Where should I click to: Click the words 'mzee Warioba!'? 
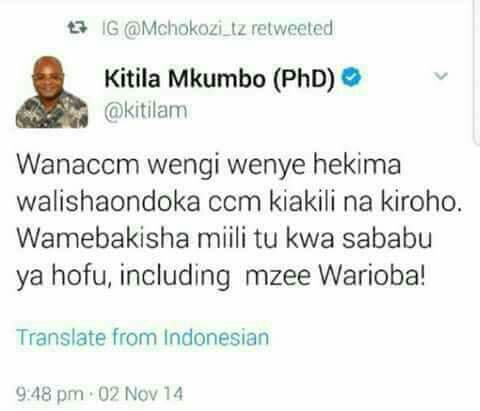(x=335, y=276)
